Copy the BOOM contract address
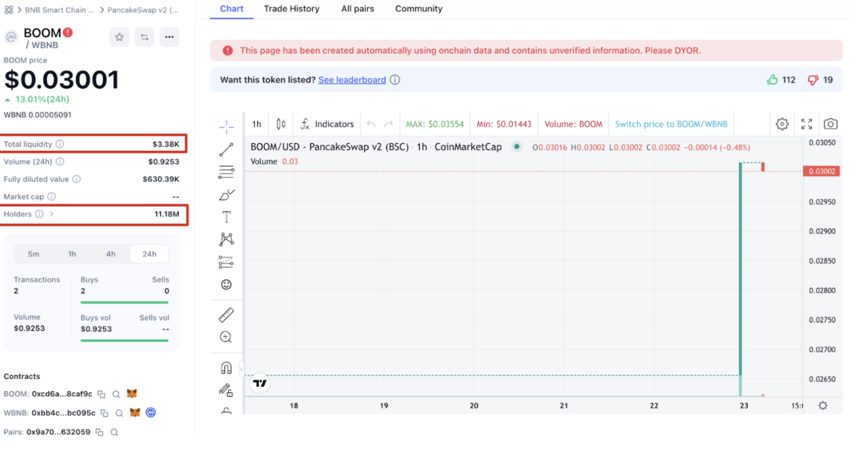This screenshot has width=868, height=449. coord(101,394)
